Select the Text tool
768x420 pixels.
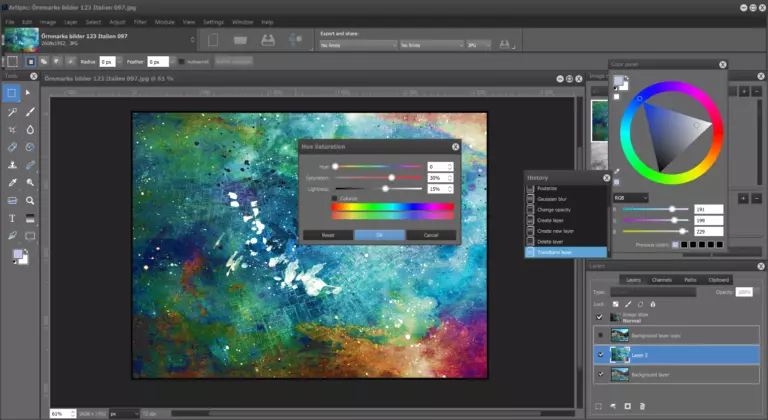pyautogui.click(x=12, y=218)
